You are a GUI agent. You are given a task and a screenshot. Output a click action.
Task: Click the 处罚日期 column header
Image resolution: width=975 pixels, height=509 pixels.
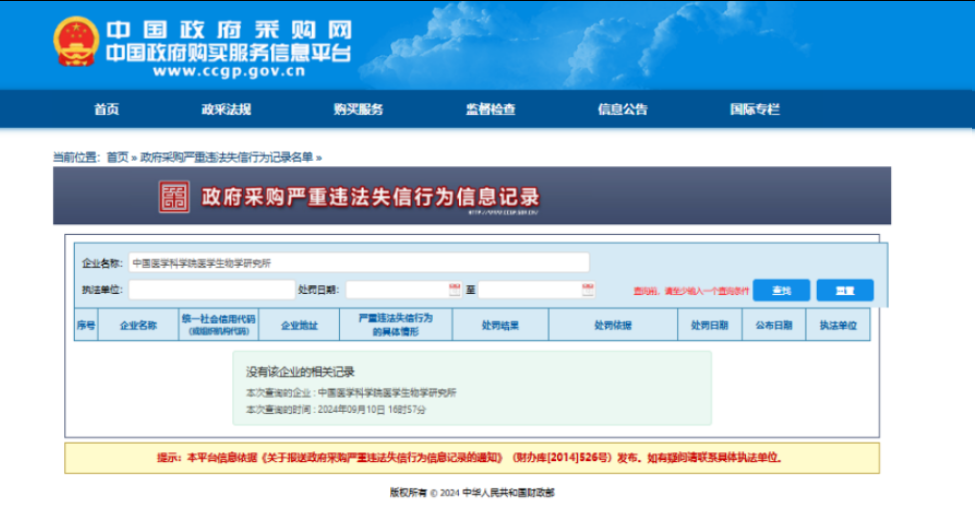[709, 325]
